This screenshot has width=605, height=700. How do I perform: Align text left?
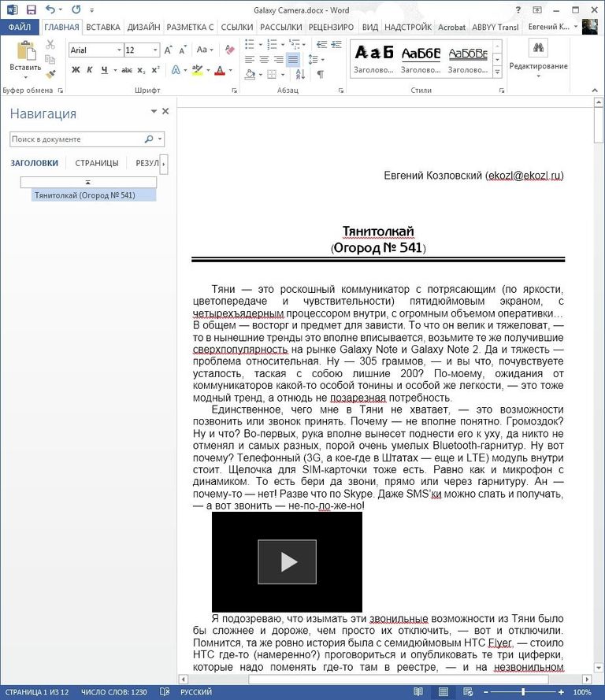pos(250,59)
